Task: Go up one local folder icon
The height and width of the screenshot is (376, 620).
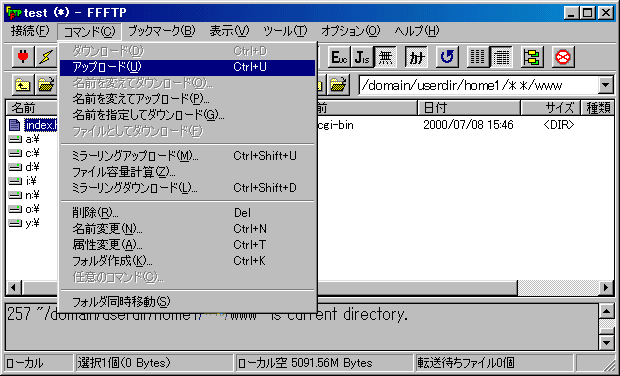Action: tap(23, 85)
